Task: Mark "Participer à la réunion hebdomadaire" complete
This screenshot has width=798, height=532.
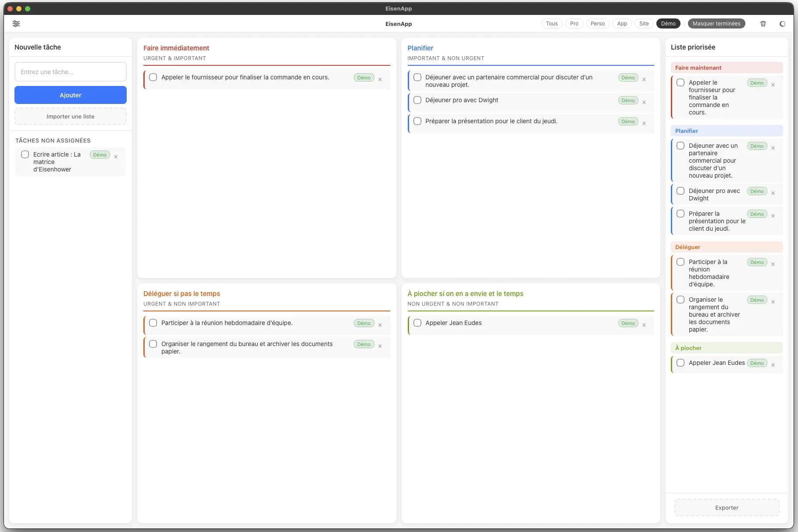Action: click(x=153, y=323)
